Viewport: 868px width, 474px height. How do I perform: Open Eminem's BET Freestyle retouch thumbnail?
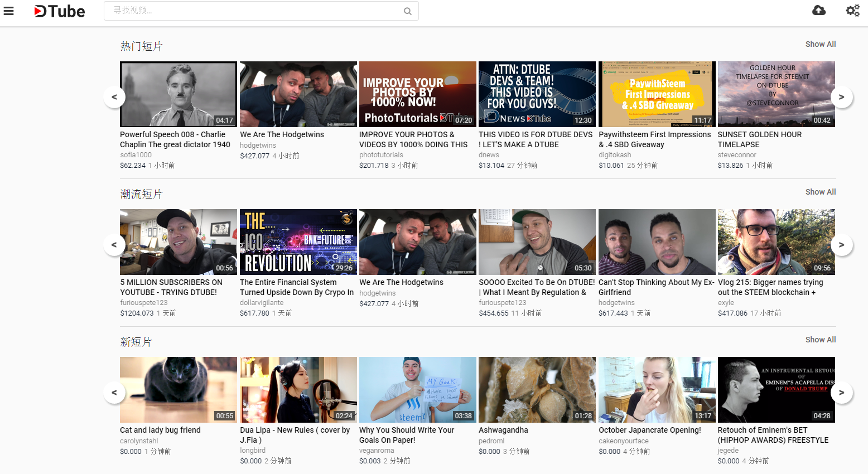click(777, 390)
